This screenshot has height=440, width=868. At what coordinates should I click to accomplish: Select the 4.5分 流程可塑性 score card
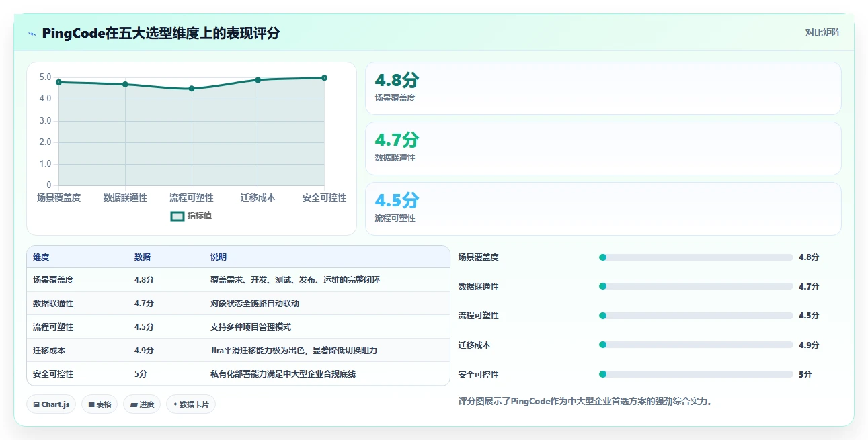[x=603, y=209]
